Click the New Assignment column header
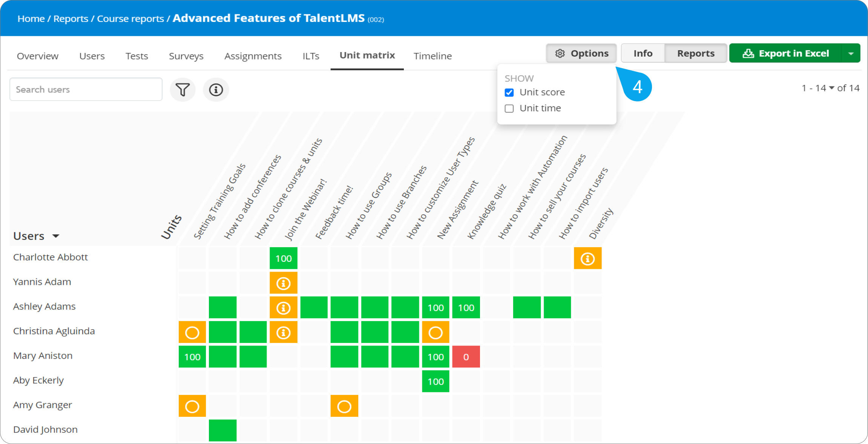This screenshot has height=444, width=868. point(457,210)
